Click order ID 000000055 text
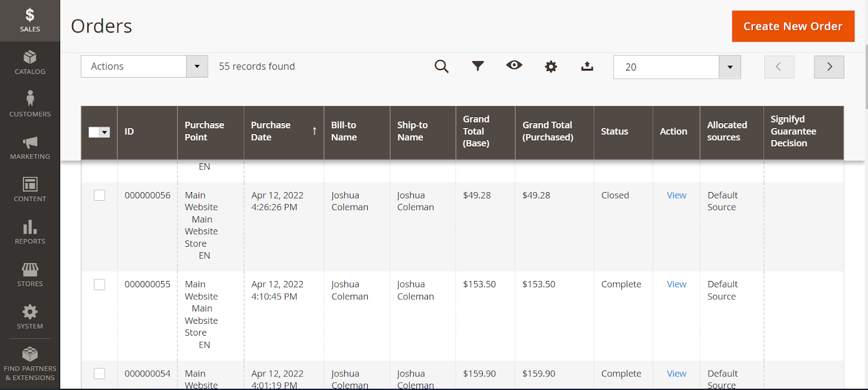868x390 pixels. coord(148,284)
